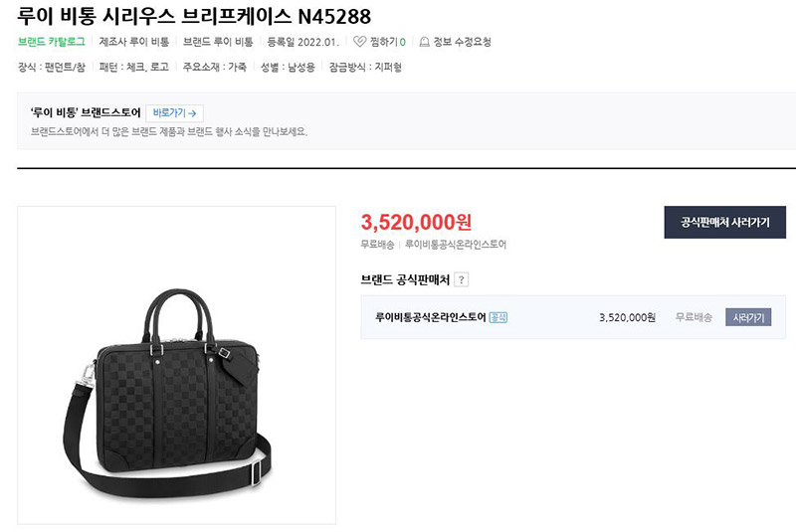Click the small 사러가기 button in seller row
Viewport: 796px width, 532px height.
(748, 317)
